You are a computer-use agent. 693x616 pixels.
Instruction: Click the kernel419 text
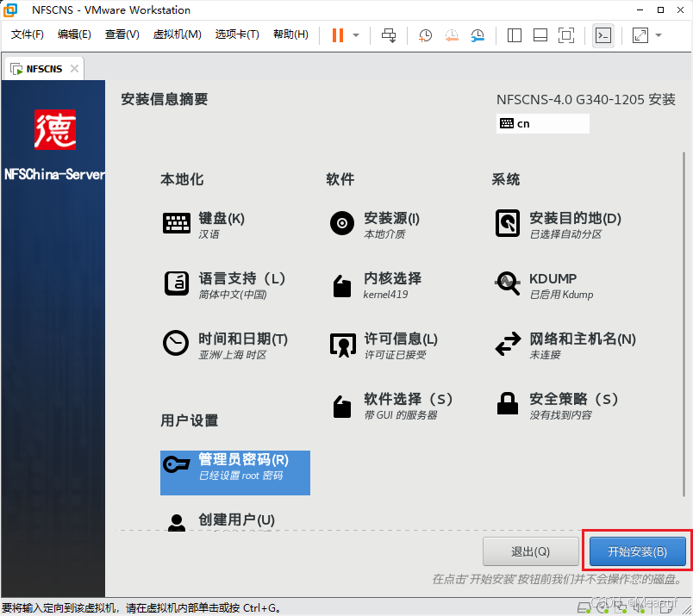(x=386, y=295)
